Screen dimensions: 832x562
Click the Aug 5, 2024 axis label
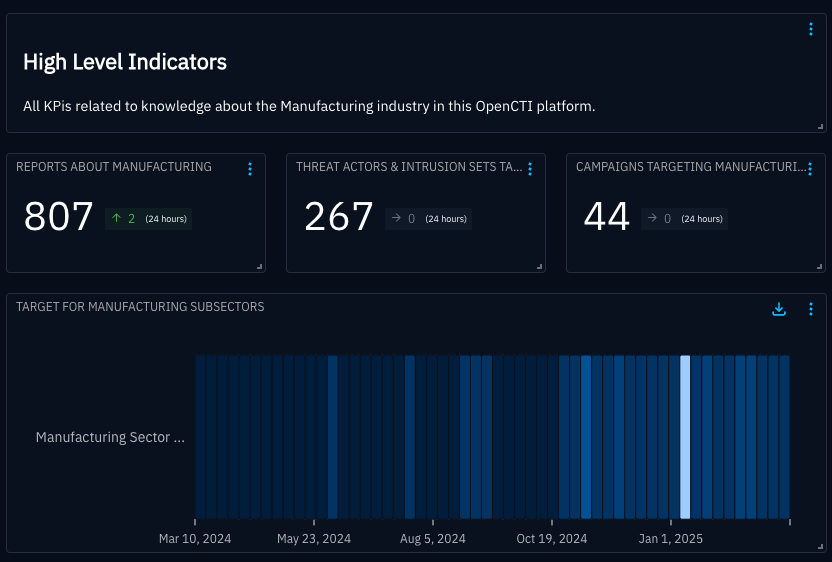pyautogui.click(x=432, y=539)
